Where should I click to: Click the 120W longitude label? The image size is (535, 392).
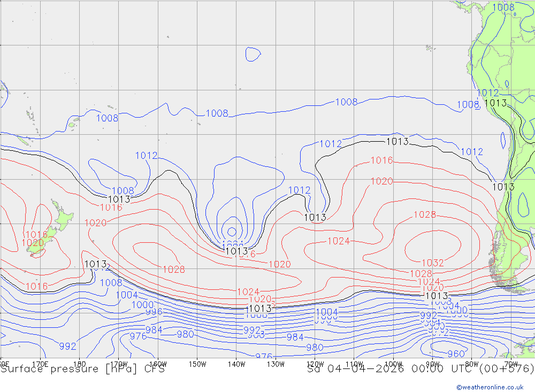(x=315, y=364)
